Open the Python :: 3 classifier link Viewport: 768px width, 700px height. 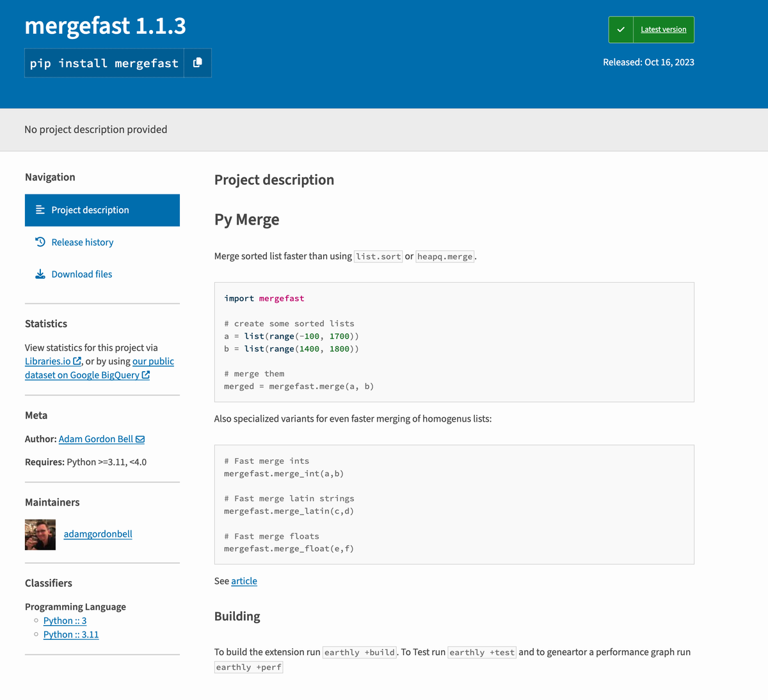click(x=65, y=620)
